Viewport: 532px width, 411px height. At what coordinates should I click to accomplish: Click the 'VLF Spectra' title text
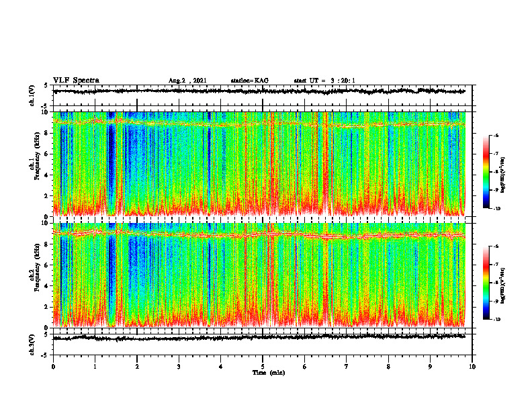point(76,81)
